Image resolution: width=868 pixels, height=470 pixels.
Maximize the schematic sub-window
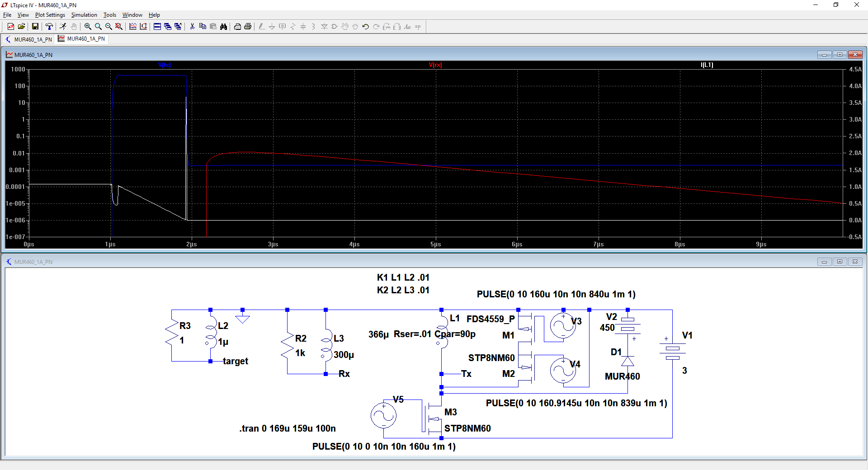840,262
